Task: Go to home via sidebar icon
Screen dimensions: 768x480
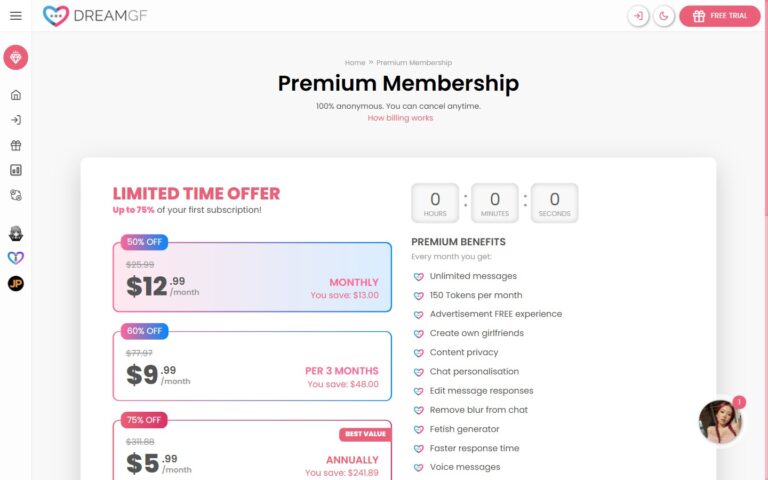Action: pos(15,95)
